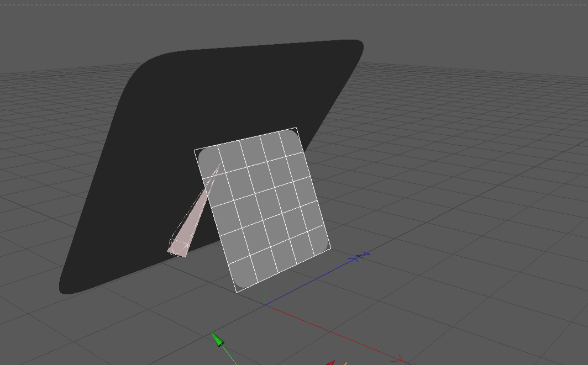Click the world origin where axes meet
588x365 pixels.
(265, 305)
